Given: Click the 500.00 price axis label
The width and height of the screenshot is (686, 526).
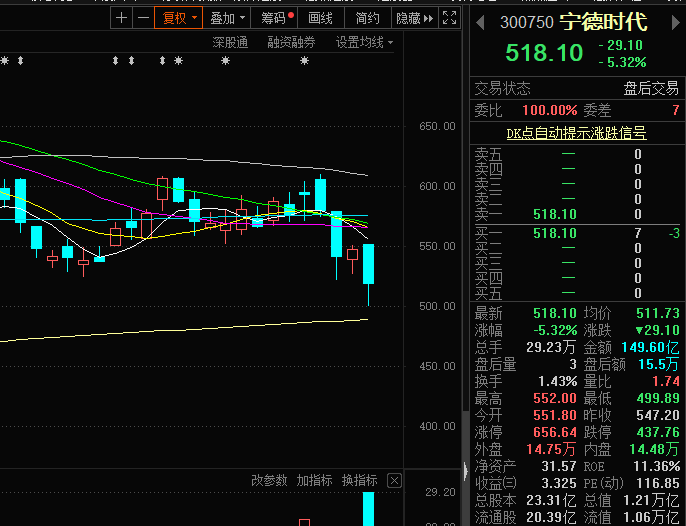Looking at the screenshot, I should (x=437, y=306).
